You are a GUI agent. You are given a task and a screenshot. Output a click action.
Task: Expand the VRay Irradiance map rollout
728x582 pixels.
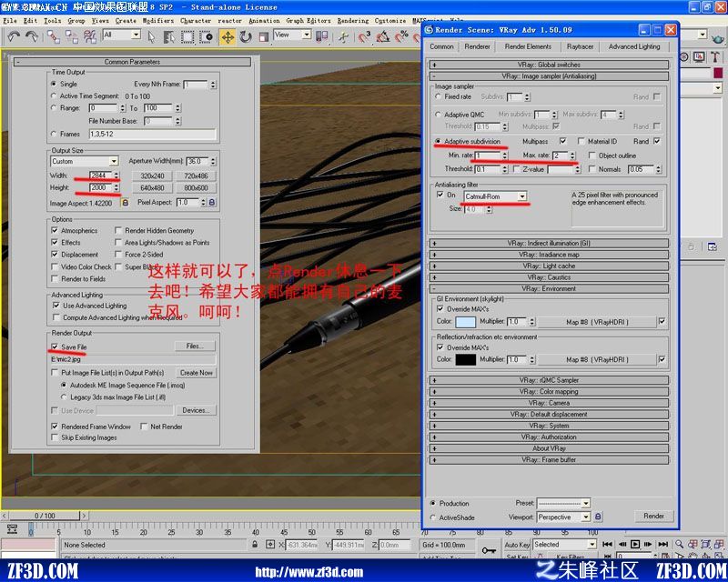coord(550,255)
